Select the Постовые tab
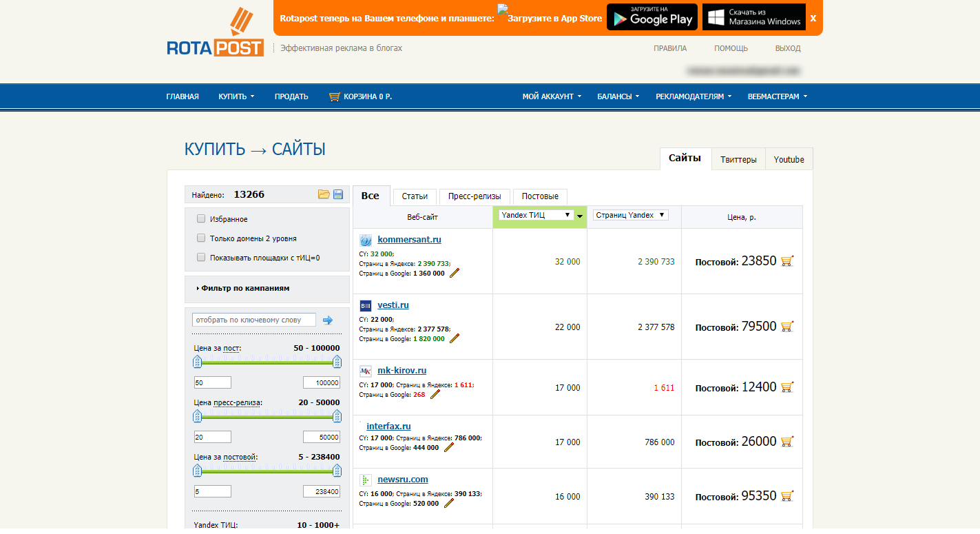980x534 pixels. pos(540,196)
